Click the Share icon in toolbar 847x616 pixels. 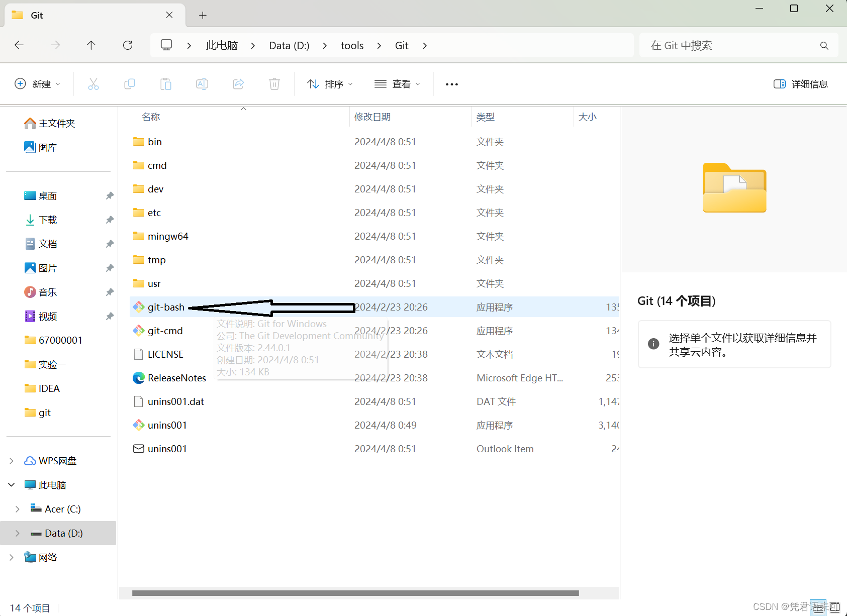click(238, 84)
